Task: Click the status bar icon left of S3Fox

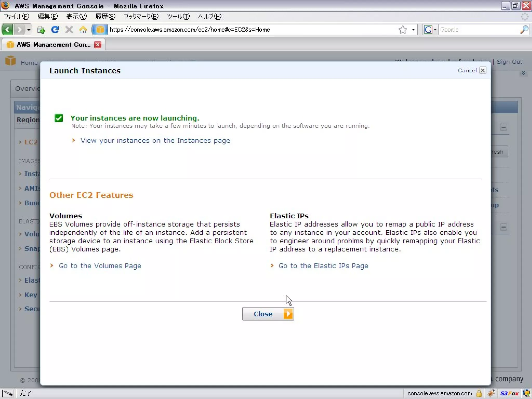Action: pyautogui.click(x=491, y=393)
